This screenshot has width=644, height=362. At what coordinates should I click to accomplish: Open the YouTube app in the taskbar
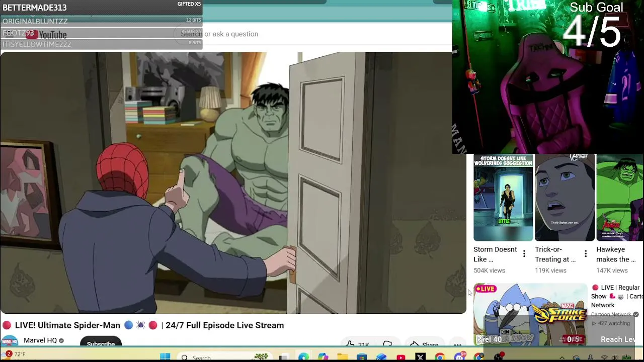(x=400, y=357)
